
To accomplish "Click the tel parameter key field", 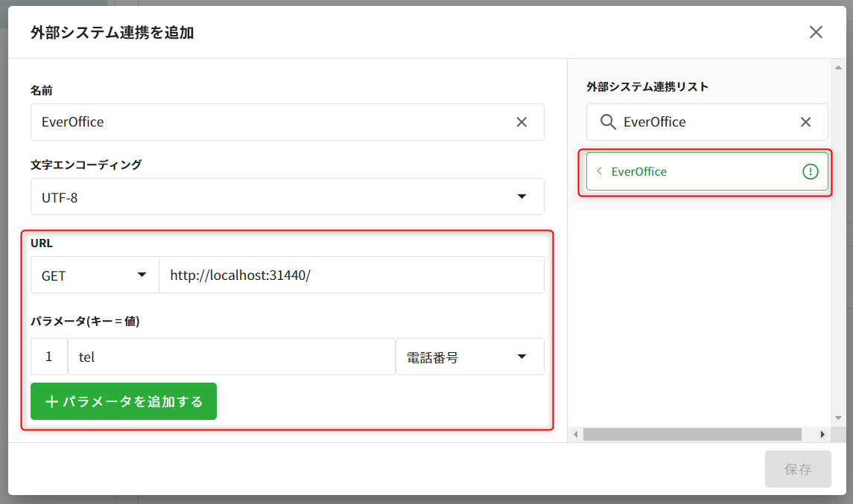I will pos(231,357).
